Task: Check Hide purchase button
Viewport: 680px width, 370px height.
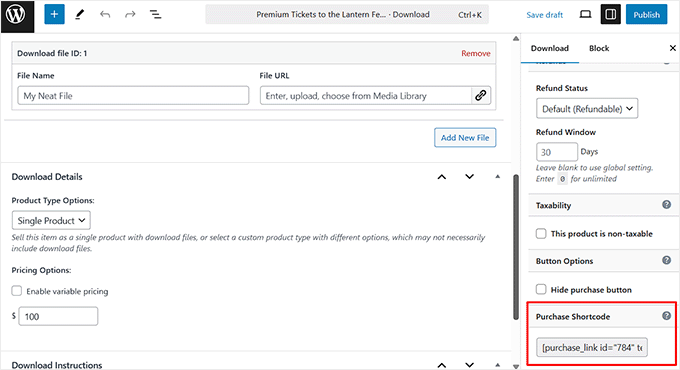Action: click(541, 289)
